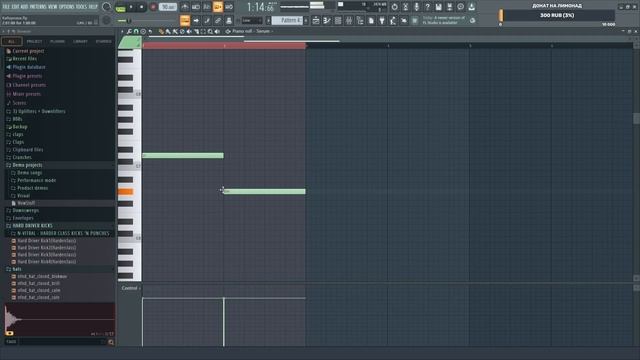Adjust the main pitch knob
Image resolution: width=640 pixels, height=360 pixels.
(x=106, y=20)
